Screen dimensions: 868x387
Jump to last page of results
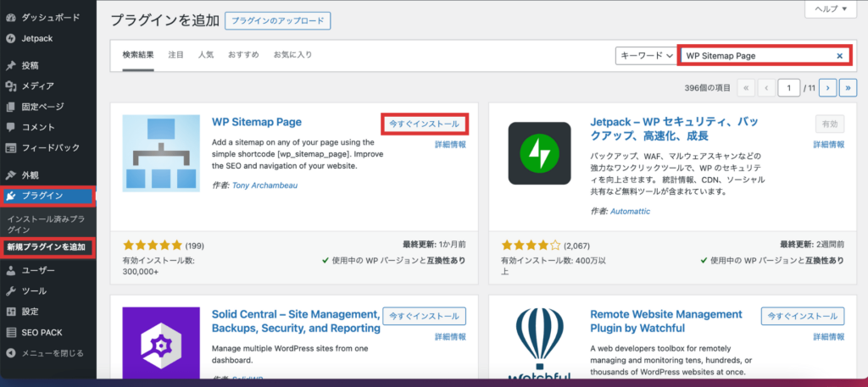point(848,87)
